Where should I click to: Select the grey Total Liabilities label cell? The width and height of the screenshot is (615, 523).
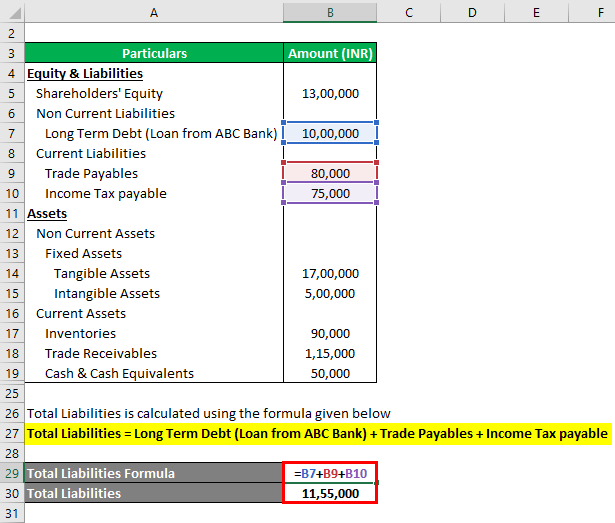154,494
